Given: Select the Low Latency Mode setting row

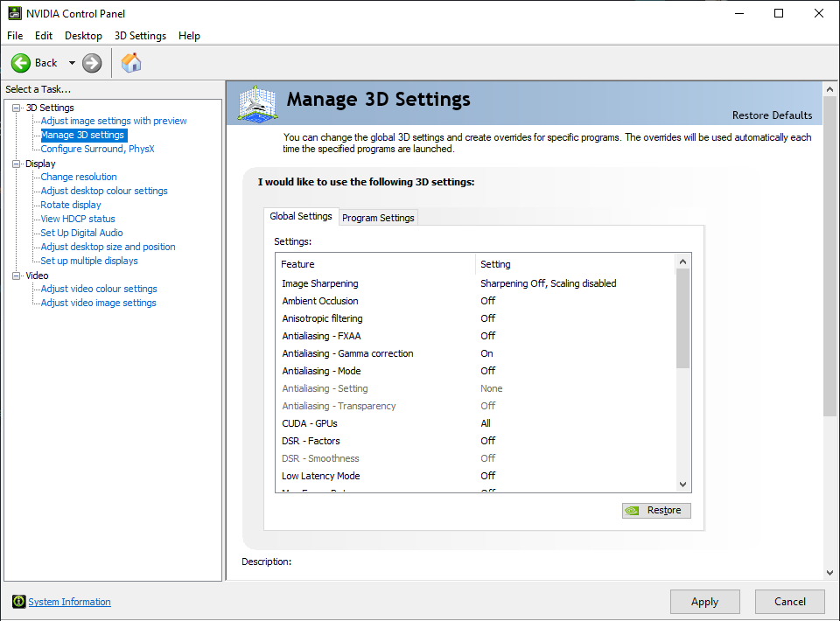Looking at the screenshot, I should point(321,476).
